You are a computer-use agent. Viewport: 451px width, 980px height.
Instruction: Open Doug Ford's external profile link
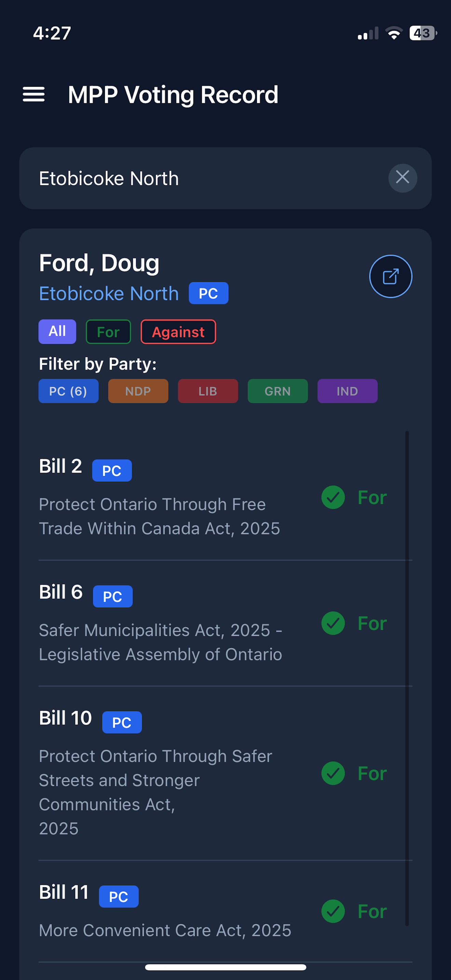(x=391, y=276)
